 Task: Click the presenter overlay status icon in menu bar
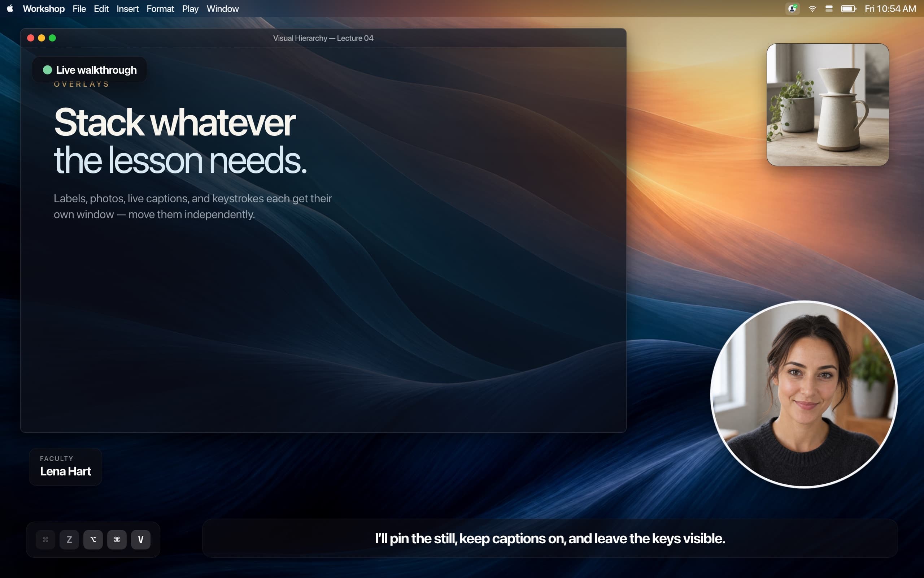792,8
